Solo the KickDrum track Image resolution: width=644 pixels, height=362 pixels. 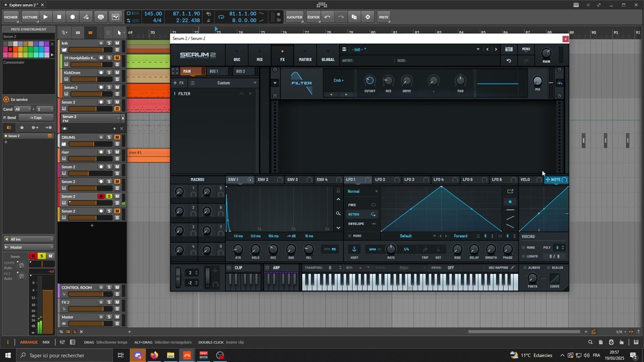coord(109,72)
